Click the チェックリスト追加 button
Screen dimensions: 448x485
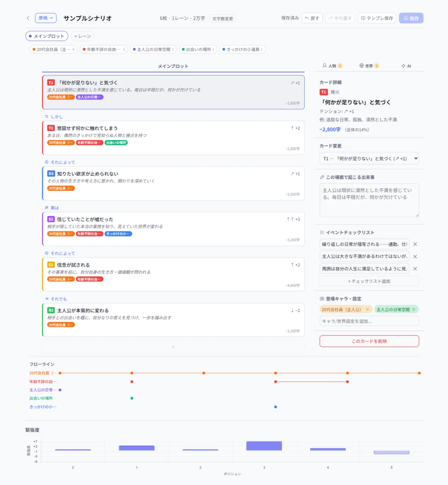click(369, 281)
